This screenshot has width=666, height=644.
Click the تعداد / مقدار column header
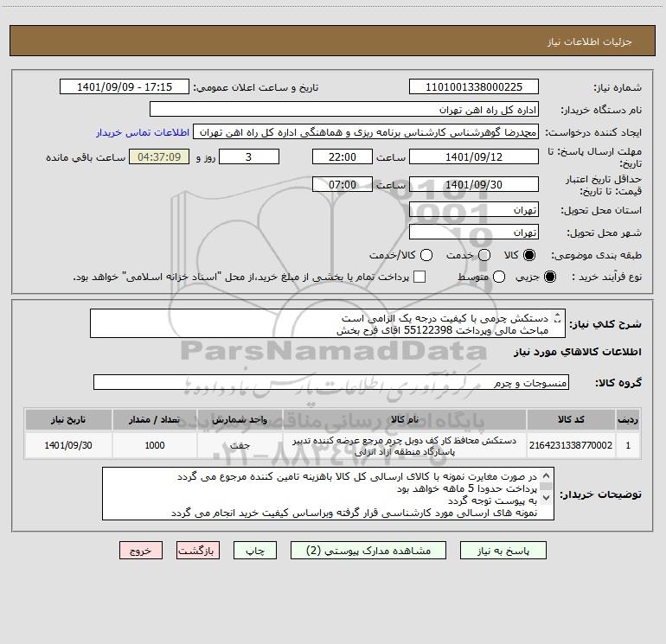point(154,420)
